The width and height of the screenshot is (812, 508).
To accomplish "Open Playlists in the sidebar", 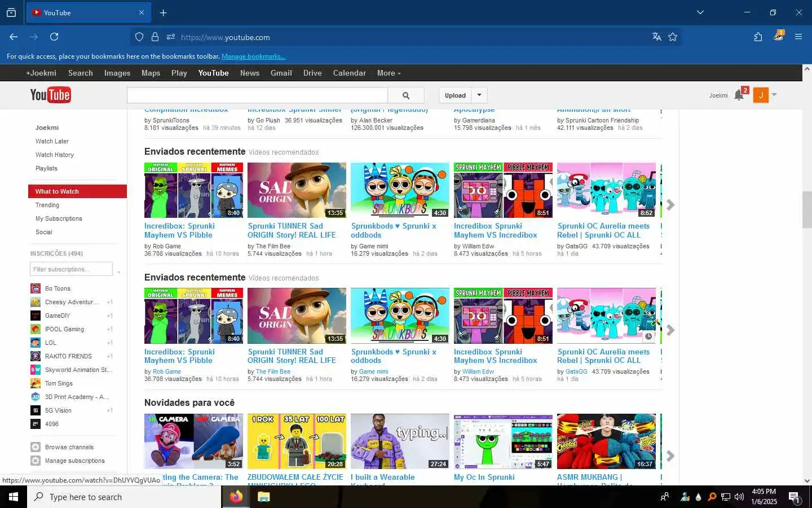I will click(46, 168).
